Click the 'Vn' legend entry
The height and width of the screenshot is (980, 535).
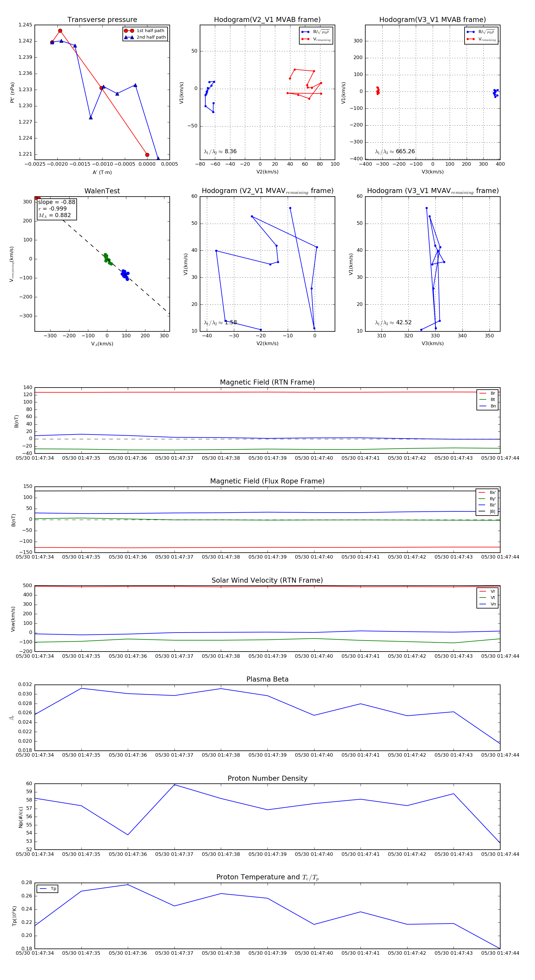pyautogui.click(x=488, y=604)
